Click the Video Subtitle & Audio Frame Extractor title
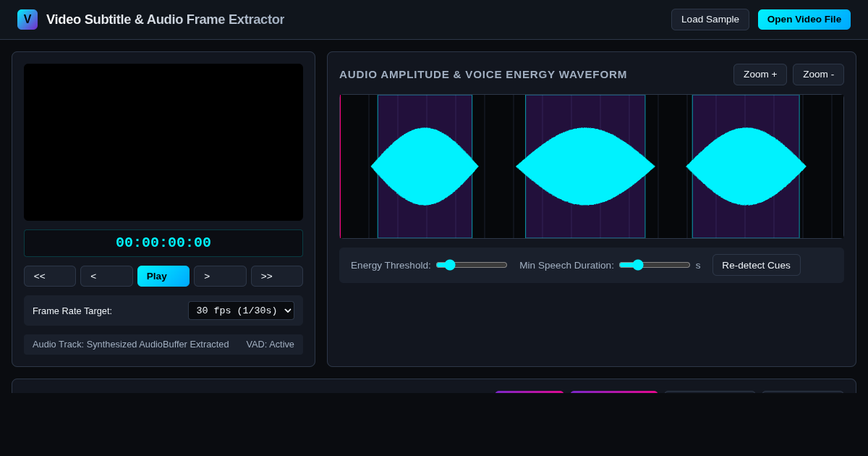The height and width of the screenshot is (456, 868). pos(165,20)
